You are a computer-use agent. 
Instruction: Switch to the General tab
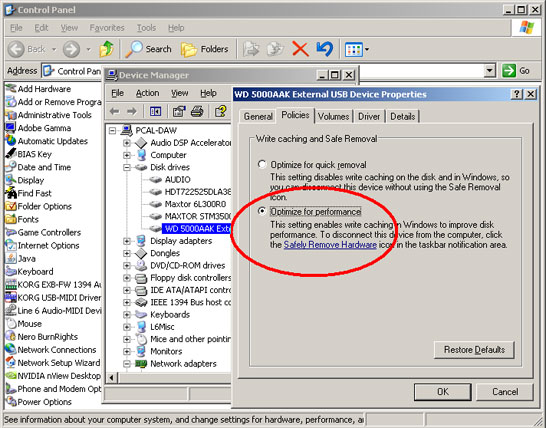pyautogui.click(x=258, y=116)
